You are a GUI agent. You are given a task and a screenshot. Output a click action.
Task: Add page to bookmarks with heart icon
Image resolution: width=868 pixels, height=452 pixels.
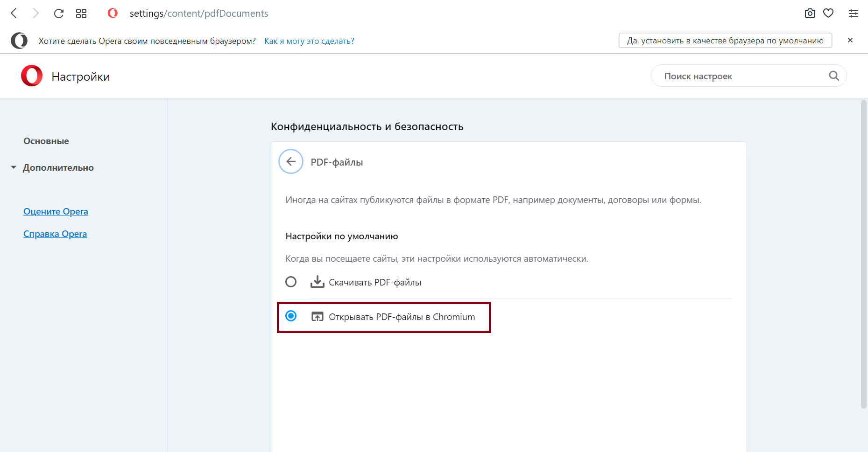tap(828, 14)
